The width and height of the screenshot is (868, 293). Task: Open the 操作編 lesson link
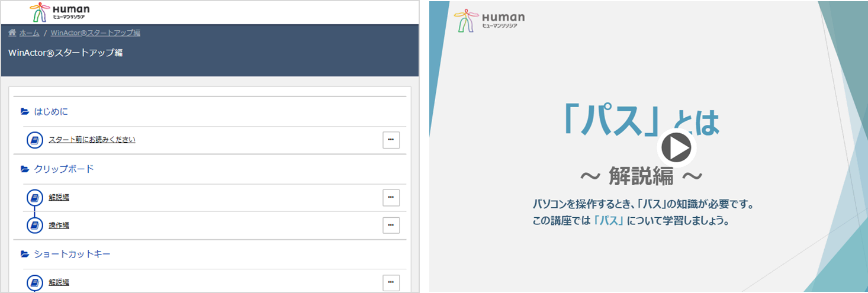[x=59, y=226]
